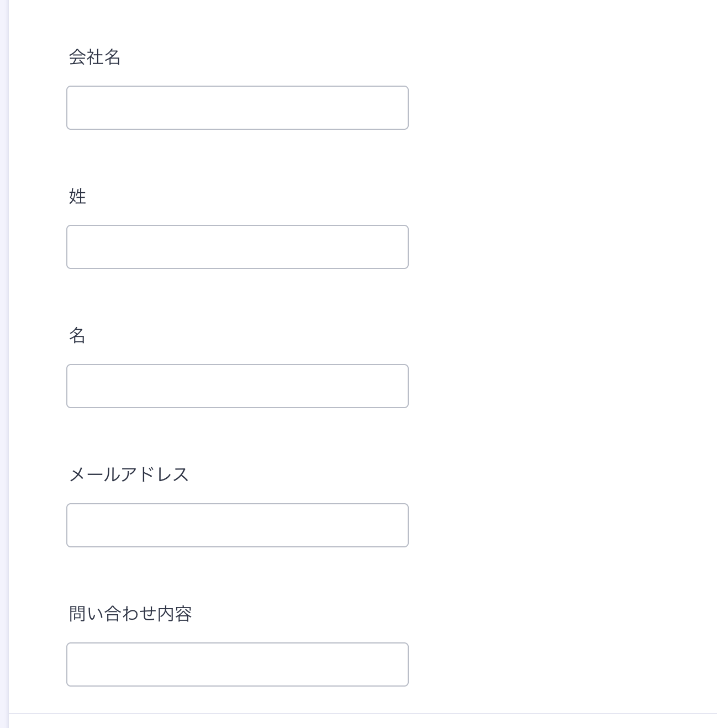Viewport: 717px width, 728px height.
Task: Click the 姓 label text
Action: [x=77, y=196]
